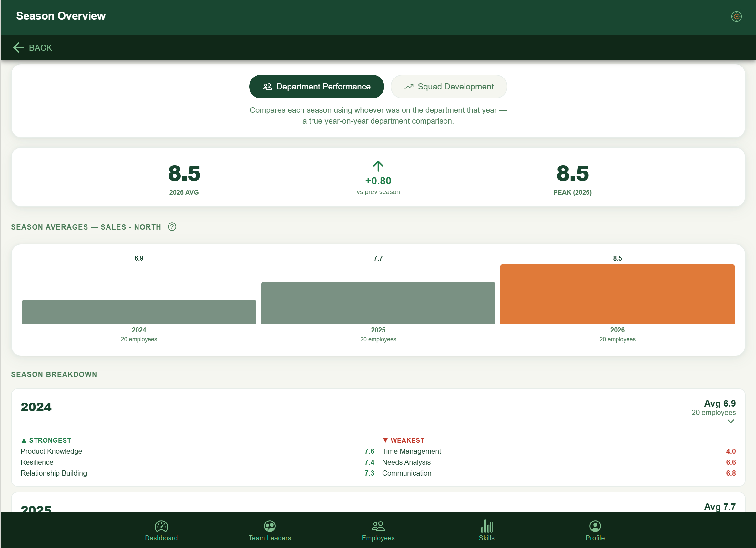Open Team Leaders from bottom navigation
The image size is (756, 548).
270,531
